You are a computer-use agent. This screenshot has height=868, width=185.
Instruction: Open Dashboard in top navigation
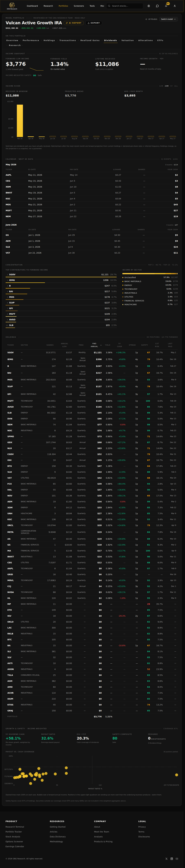click(x=32, y=6)
